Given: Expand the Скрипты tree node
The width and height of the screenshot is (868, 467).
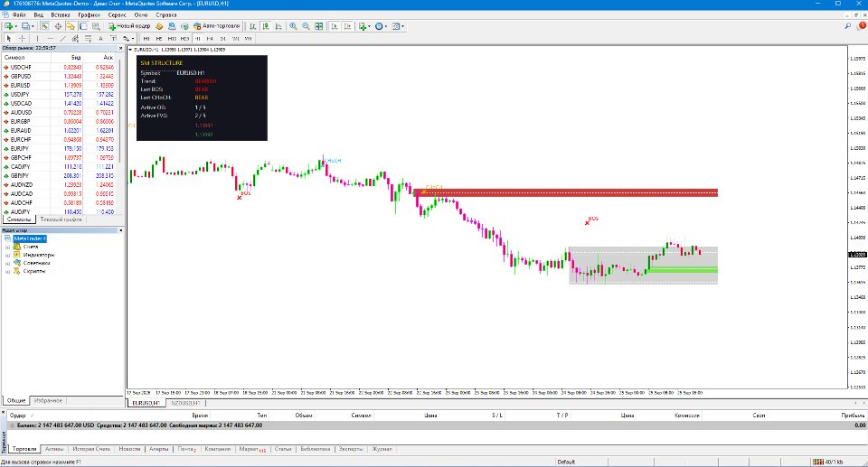Looking at the screenshot, I should click(8, 272).
